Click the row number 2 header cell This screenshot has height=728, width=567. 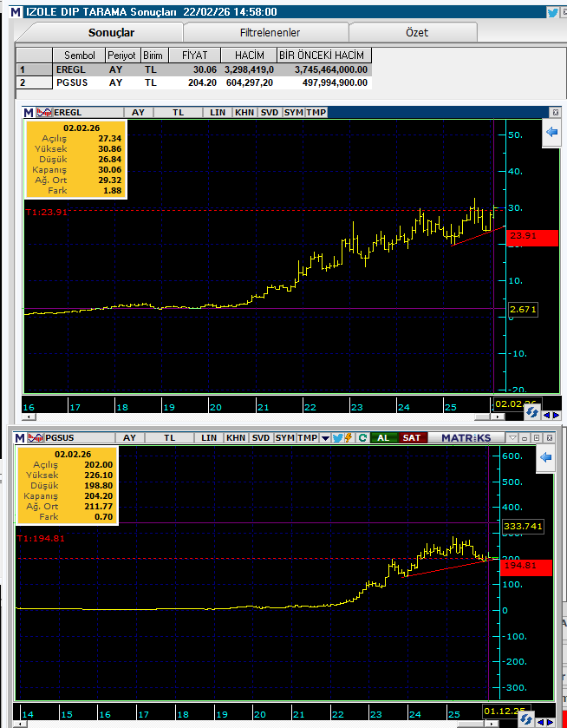coord(35,82)
